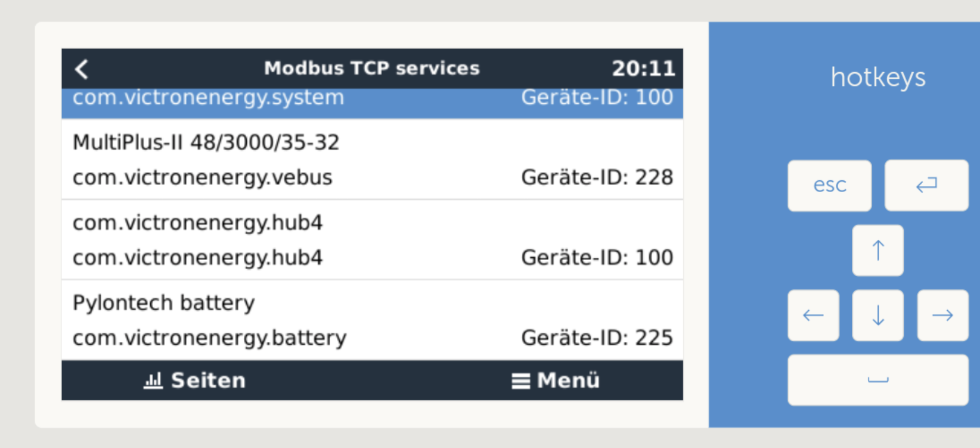Image resolution: width=980 pixels, height=448 pixels.
Task: Click the down arrow hotkey
Action: (x=877, y=316)
